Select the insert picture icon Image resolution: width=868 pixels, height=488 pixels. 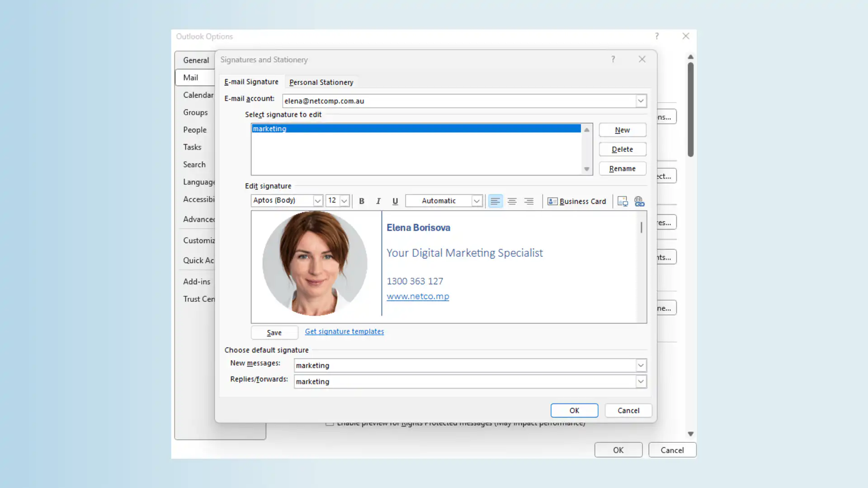point(622,201)
